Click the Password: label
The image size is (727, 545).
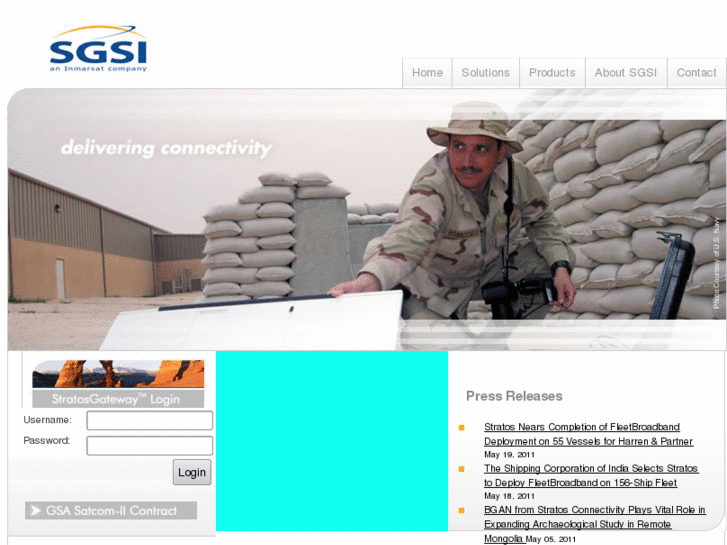click(x=46, y=441)
